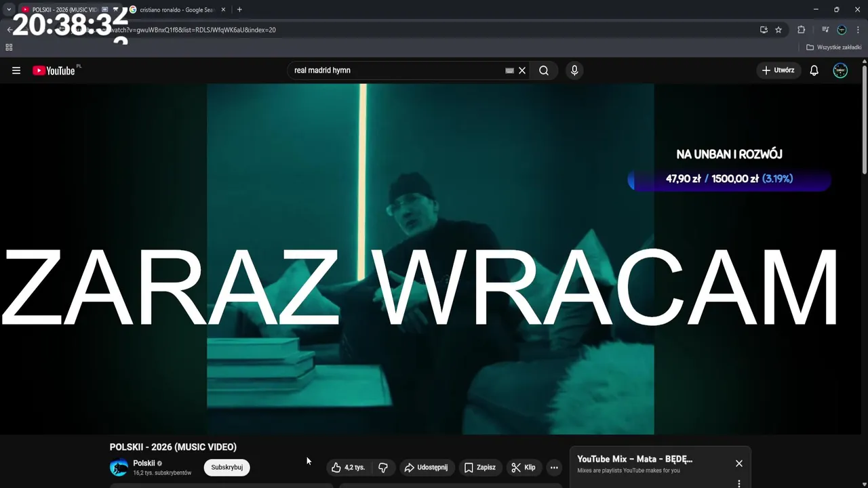Clear the search text with the X

[522, 70]
